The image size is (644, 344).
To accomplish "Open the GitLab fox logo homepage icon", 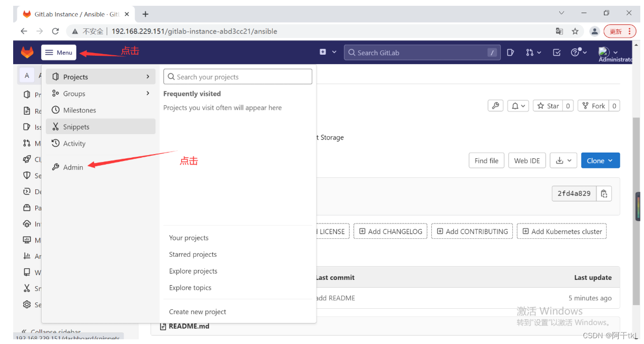I will point(26,52).
